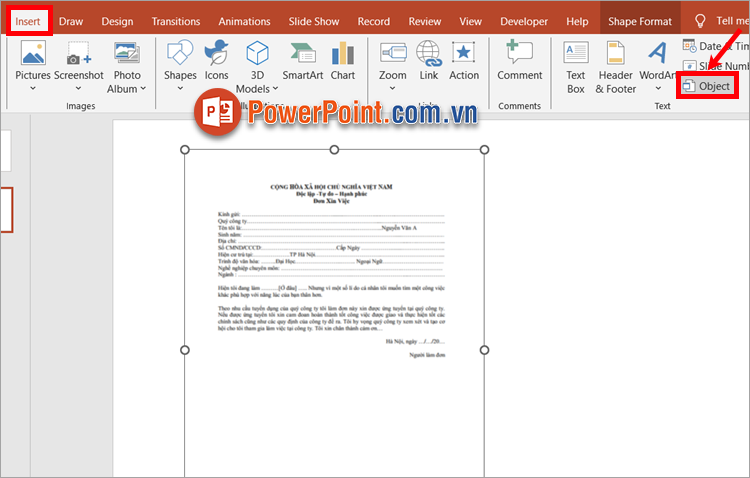Image resolution: width=750 pixels, height=478 pixels.
Task: Expand the Shapes dropdown arrow
Action: (180, 88)
